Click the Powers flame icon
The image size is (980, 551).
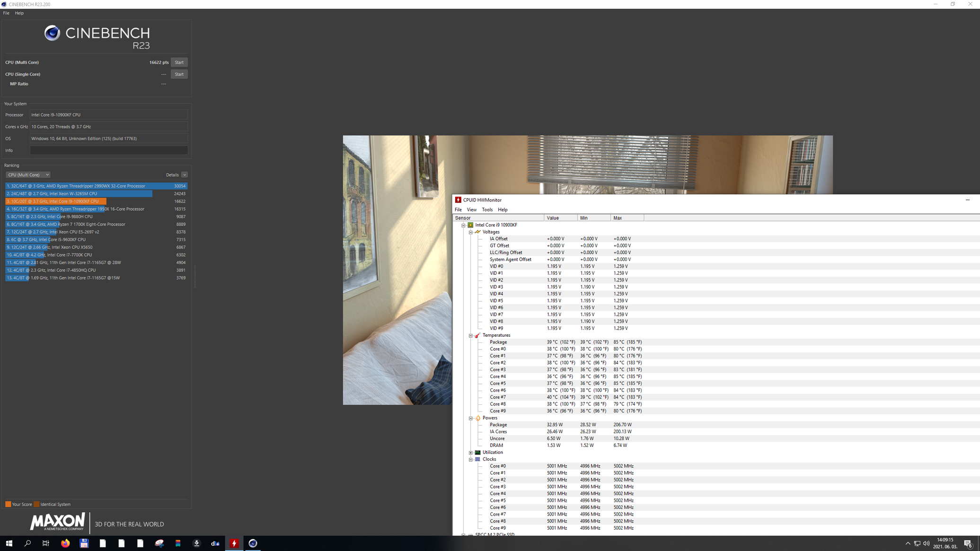point(477,418)
